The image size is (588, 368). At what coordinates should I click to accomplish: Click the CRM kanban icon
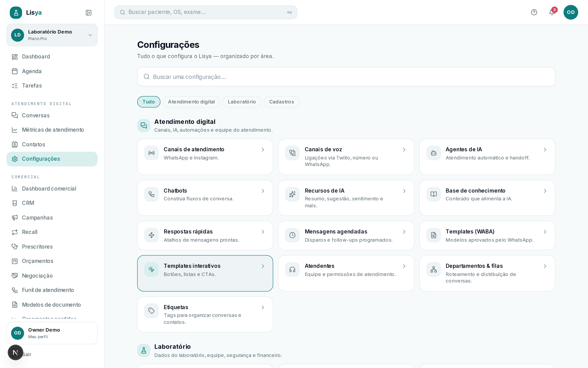point(15,203)
